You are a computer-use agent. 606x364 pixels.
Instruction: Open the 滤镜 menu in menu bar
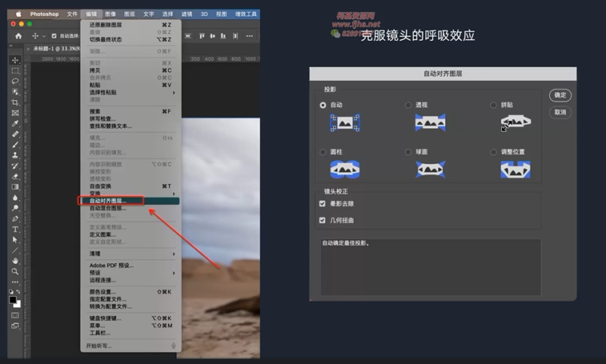click(x=187, y=14)
